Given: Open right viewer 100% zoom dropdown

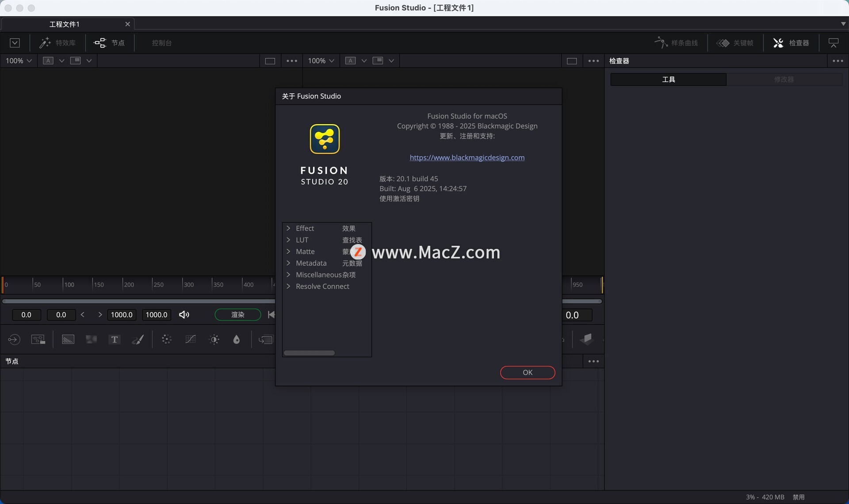Looking at the screenshot, I should 321,61.
